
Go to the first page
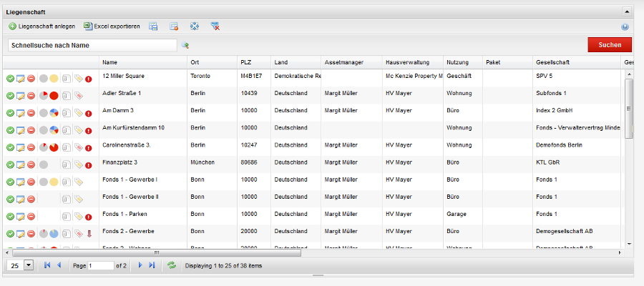click(x=47, y=265)
